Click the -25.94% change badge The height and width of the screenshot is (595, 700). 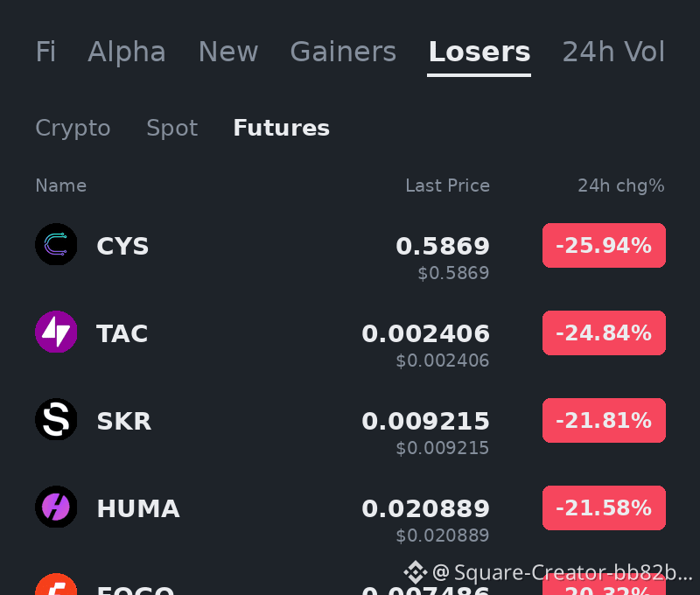click(x=604, y=246)
